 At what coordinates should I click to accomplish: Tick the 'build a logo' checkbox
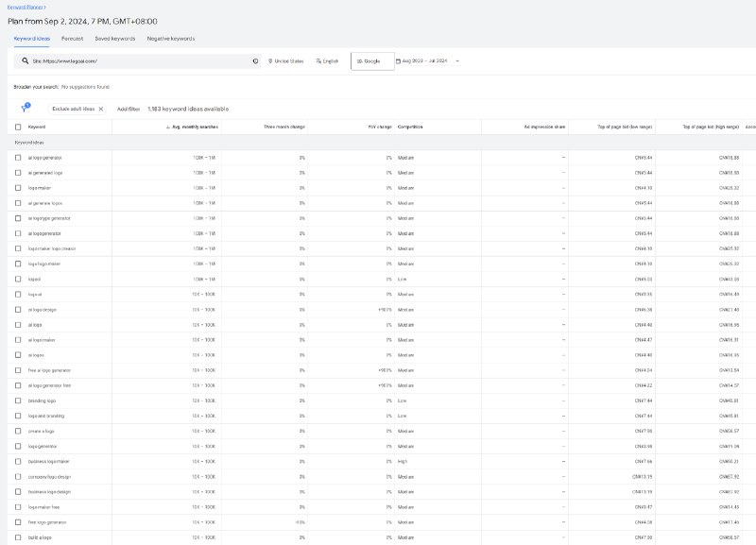tap(18, 537)
